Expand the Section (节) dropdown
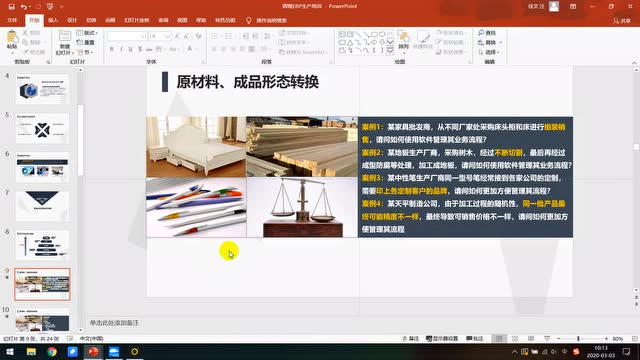640x360 pixels. (85, 52)
